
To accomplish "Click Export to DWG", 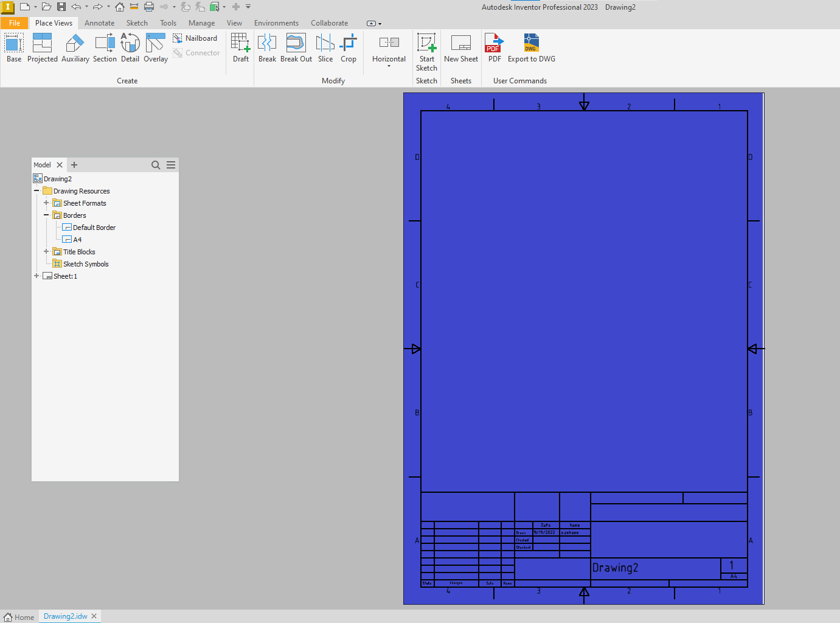I will click(532, 48).
